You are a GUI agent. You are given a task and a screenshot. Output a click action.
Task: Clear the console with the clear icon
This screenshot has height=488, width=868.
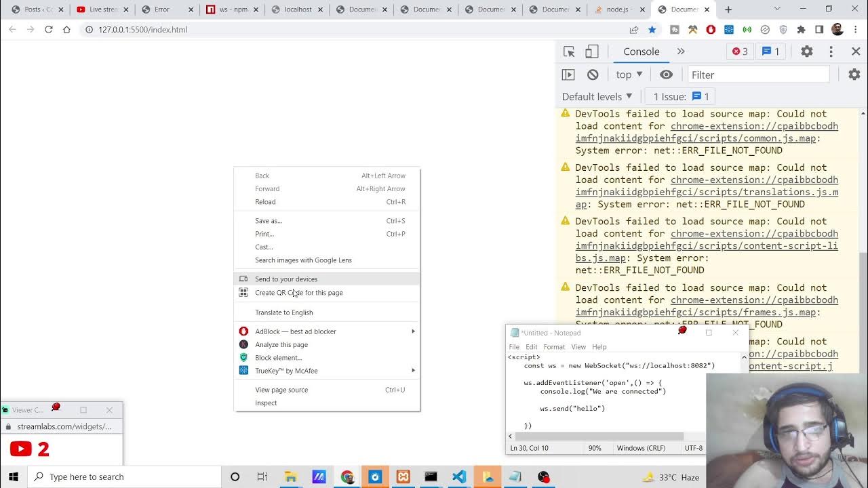(x=593, y=75)
